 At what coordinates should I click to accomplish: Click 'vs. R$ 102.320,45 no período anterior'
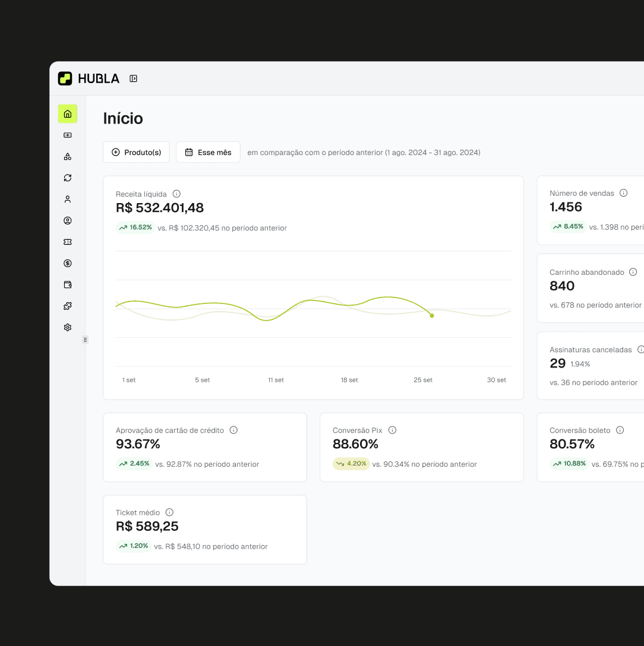[x=222, y=228]
